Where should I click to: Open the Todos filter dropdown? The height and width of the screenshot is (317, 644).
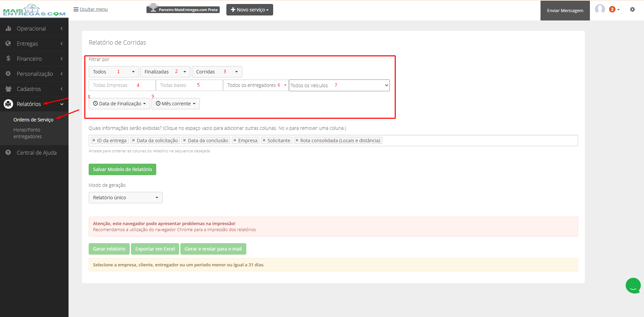click(114, 72)
